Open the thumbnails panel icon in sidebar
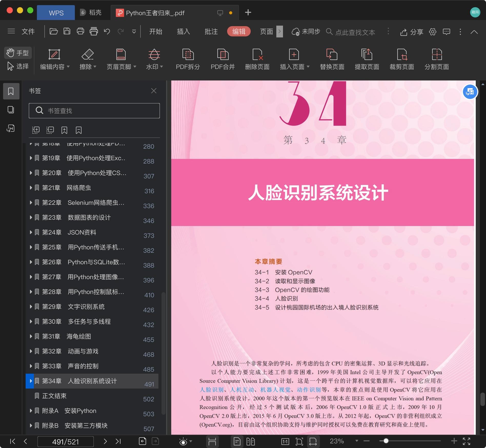This screenshot has width=486, height=448. [11, 110]
